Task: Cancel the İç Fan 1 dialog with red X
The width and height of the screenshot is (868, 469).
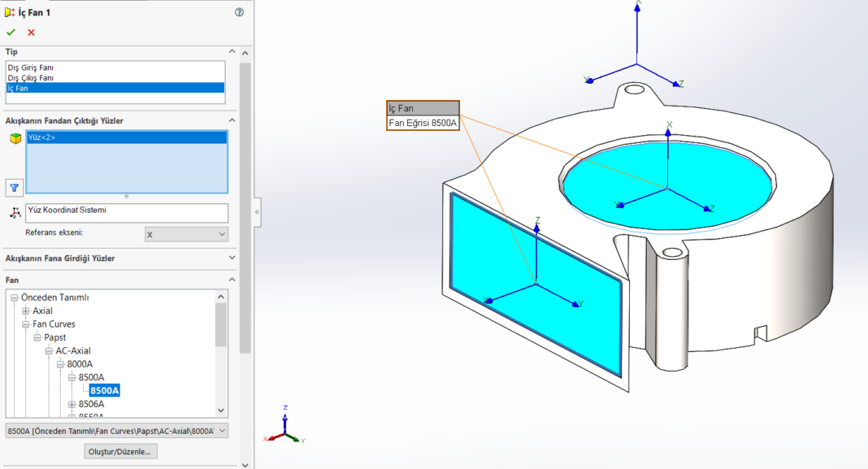Action: pyautogui.click(x=30, y=33)
